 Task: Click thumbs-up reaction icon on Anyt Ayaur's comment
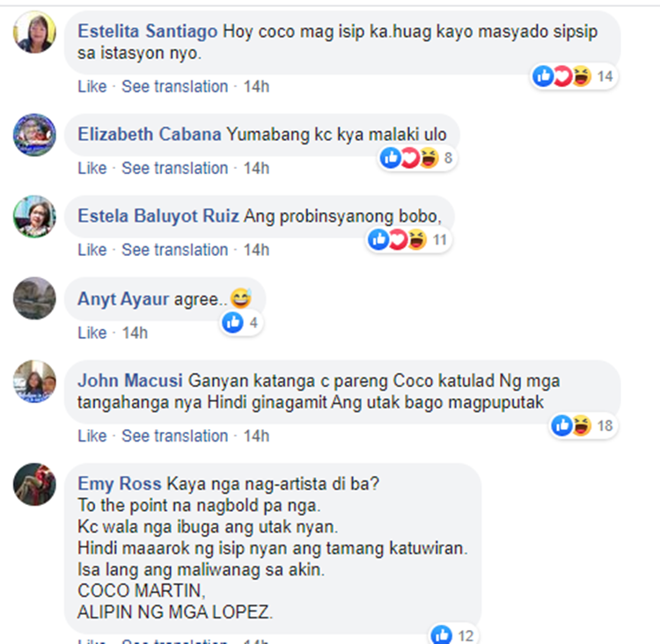233,323
